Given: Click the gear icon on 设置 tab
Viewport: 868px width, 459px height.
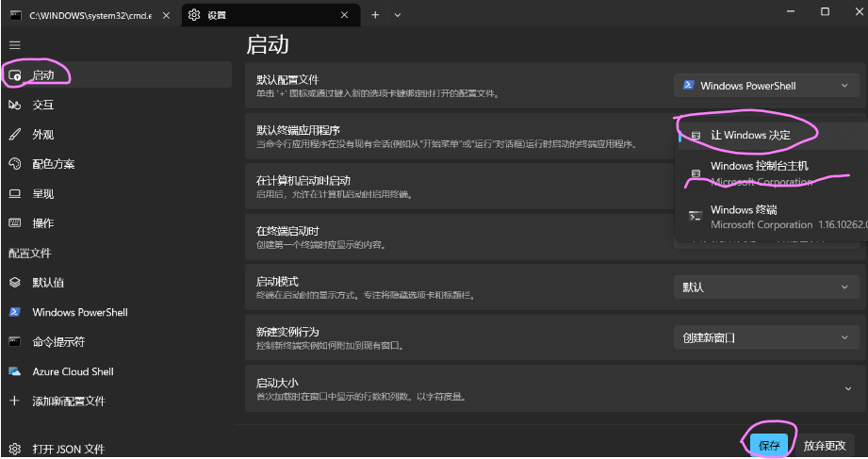Looking at the screenshot, I should [x=194, y=15].
